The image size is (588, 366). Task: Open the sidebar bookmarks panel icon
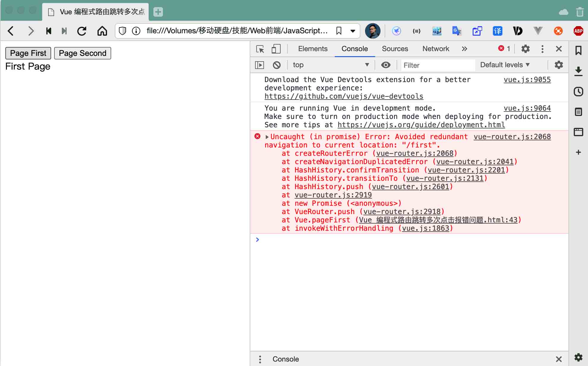point(578,51)
